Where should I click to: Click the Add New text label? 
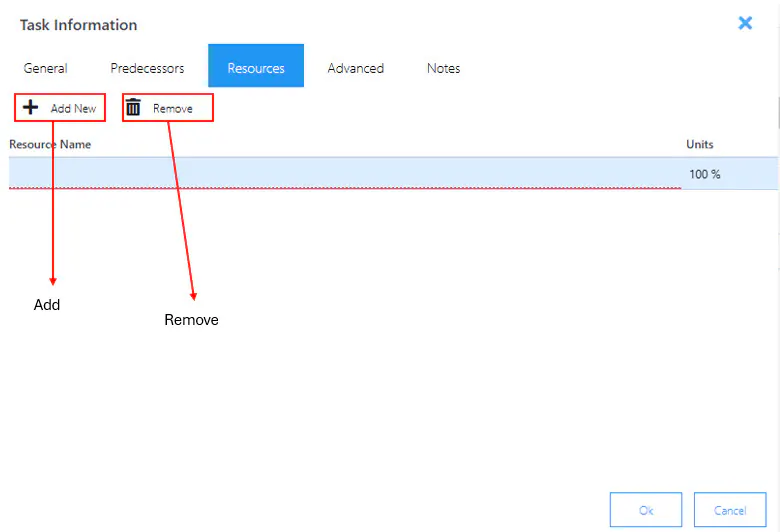(x=73, y=108)
